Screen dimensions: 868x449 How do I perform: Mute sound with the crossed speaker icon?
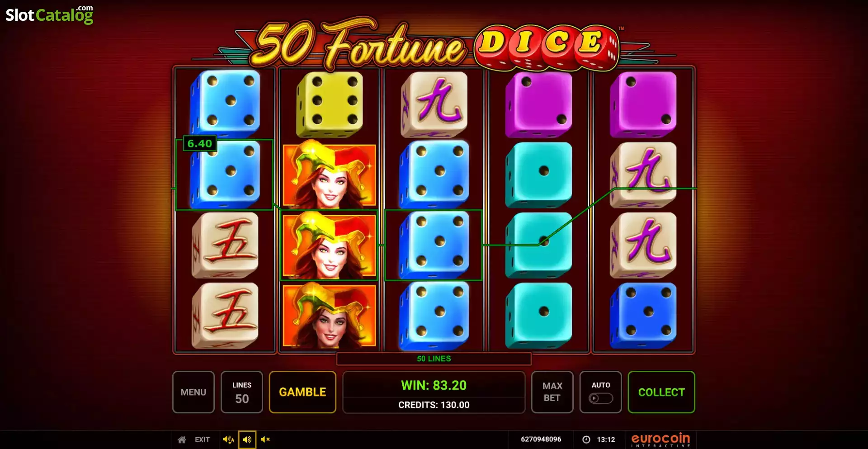pyautogui.click(x=265, y=440)
